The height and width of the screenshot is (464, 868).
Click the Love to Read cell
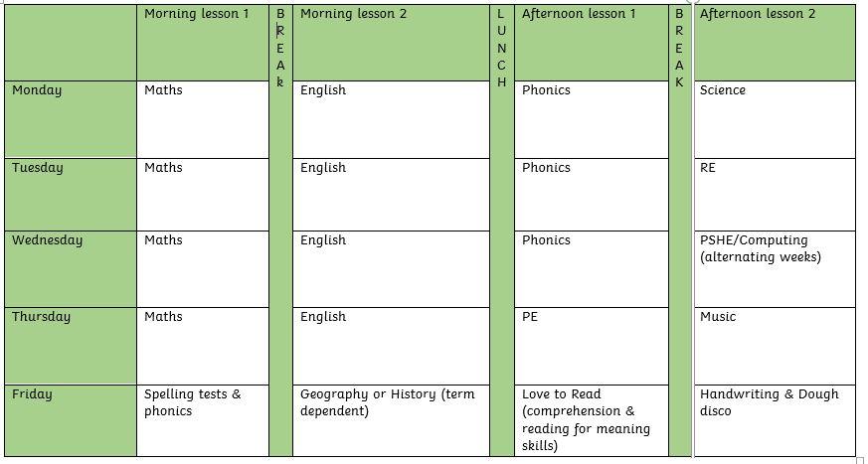point(592,421)
